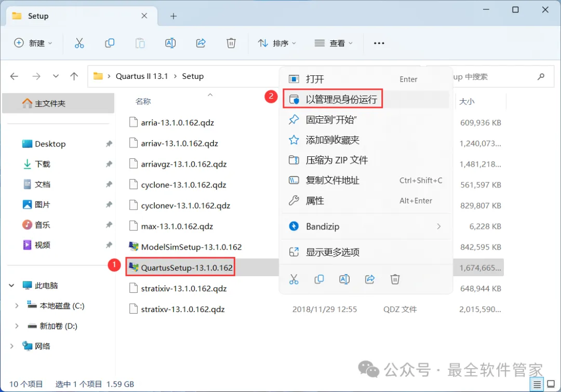This screenshot has width=561, height=392.
Task: Go up one folder level
Action: (74, 76)
